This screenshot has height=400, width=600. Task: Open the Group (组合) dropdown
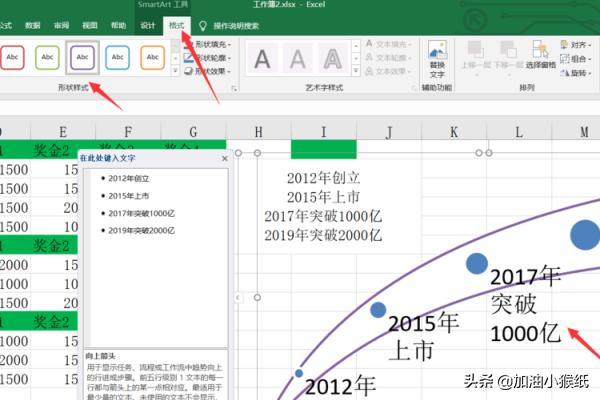576,59
